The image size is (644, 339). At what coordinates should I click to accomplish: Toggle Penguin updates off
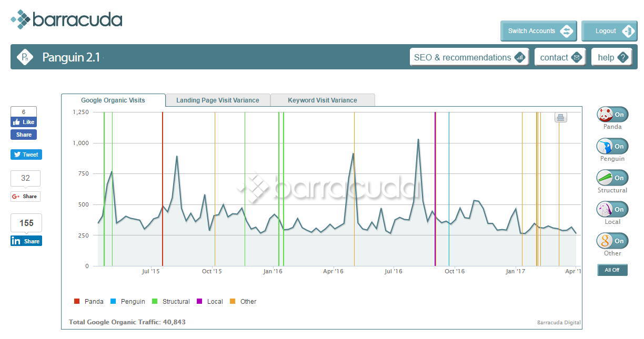(612, 146)
